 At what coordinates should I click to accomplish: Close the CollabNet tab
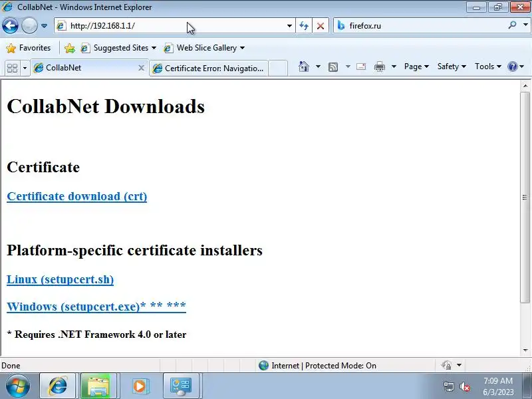coord(141,68)
